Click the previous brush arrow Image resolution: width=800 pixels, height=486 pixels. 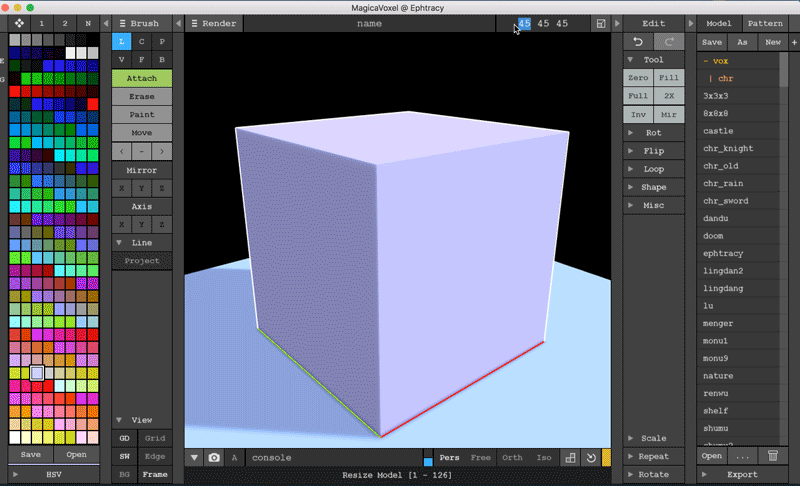[x=121, y=151]
